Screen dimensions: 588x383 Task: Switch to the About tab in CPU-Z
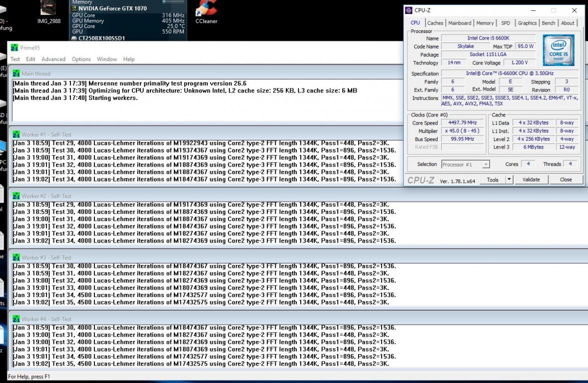coord(568,23)
